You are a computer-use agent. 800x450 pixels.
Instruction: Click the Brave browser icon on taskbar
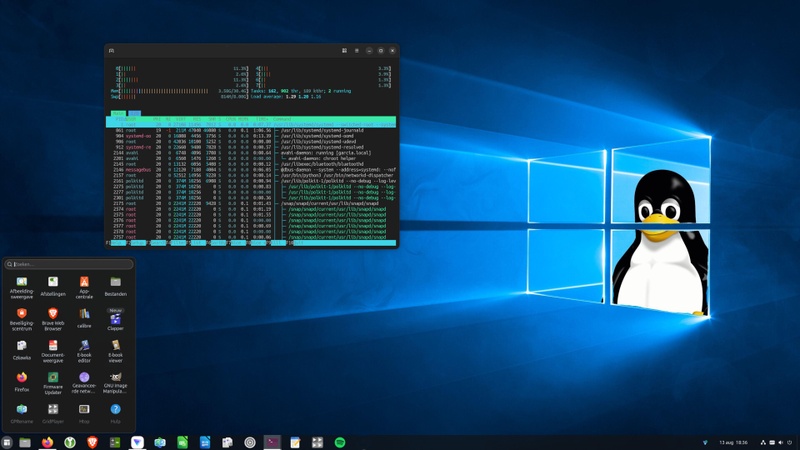(92, 442)
